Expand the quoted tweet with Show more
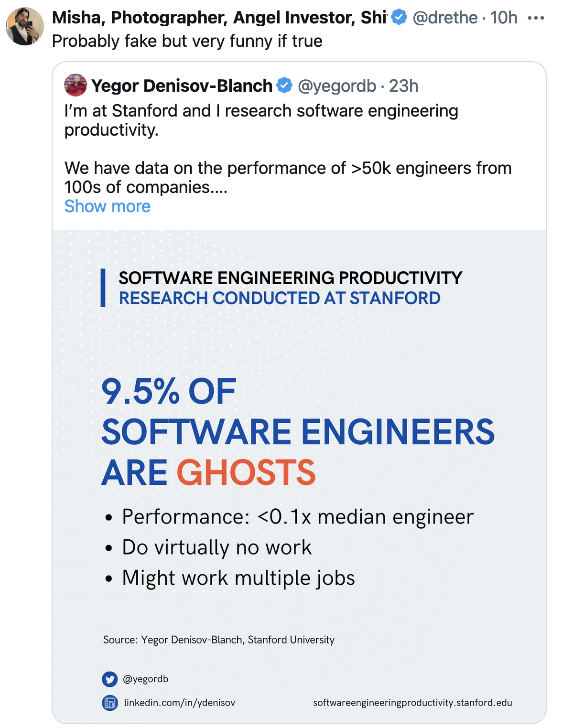The height and width of the screenshot is (728, 562). (108, 206)
